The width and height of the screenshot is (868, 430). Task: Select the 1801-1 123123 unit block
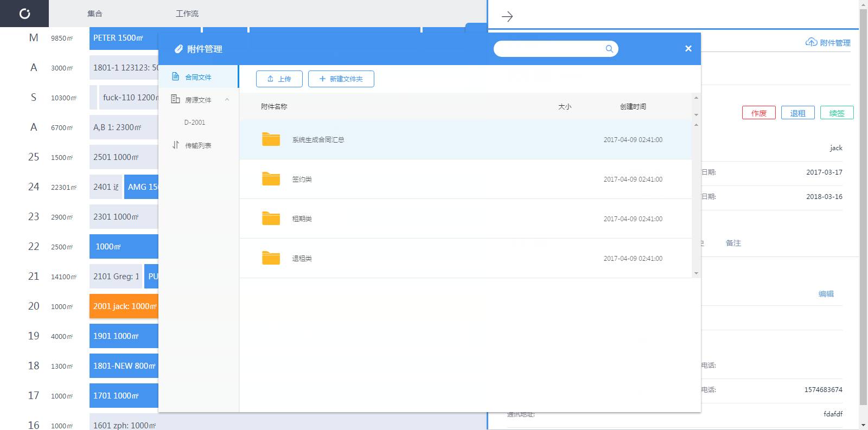pyautogui.click(x=124, y=68)
